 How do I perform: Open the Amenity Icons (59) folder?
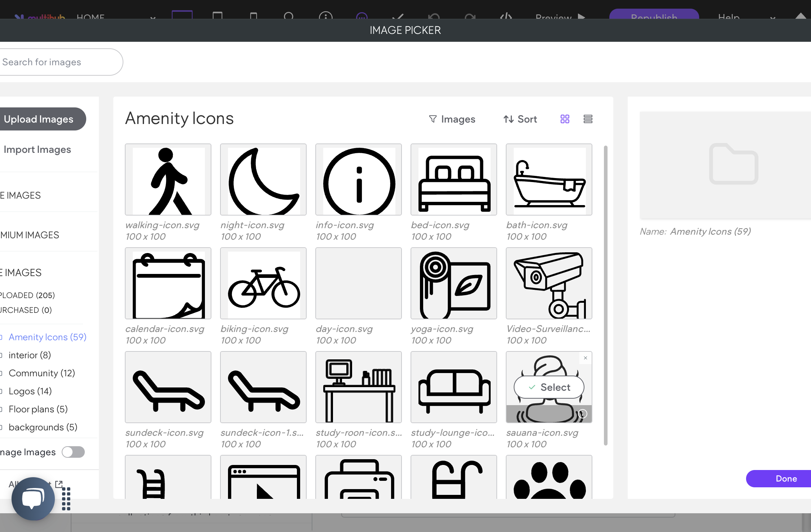47,337
